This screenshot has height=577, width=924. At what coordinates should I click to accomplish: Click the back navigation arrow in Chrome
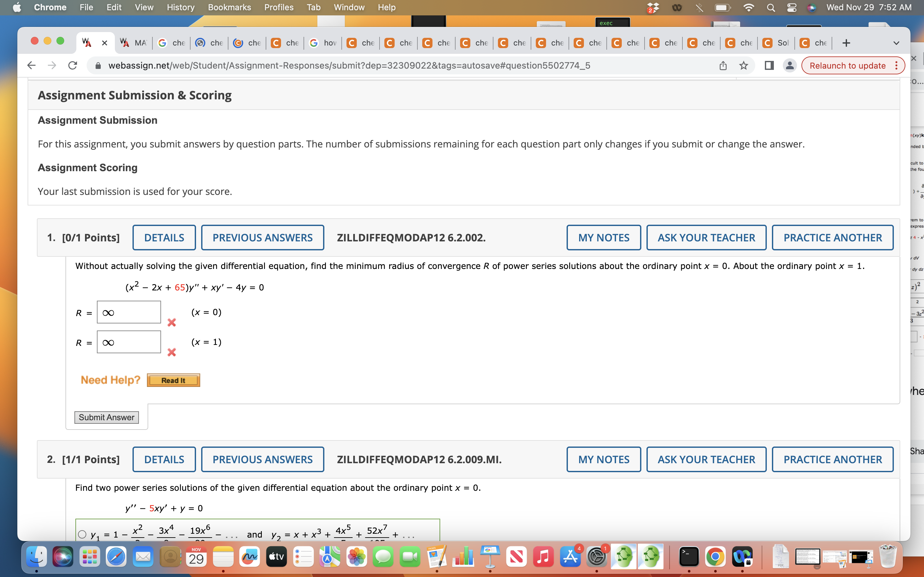pyautogui.click(x=31, y=65)
